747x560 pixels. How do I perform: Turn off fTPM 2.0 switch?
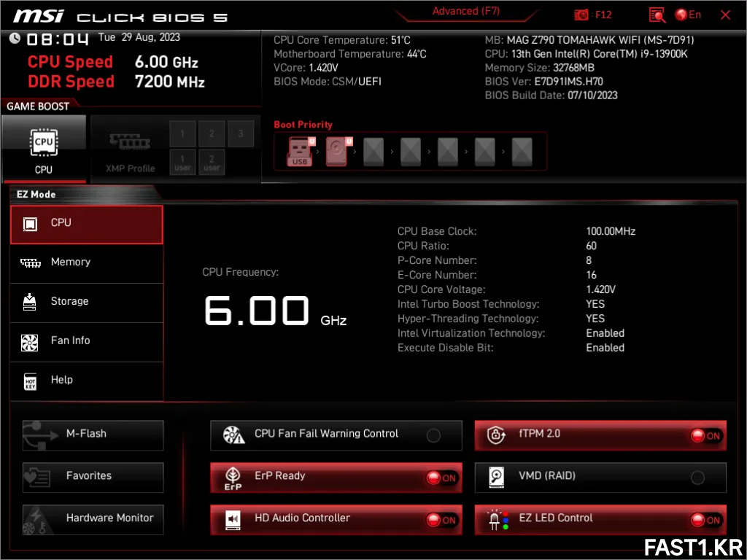[706, 435]
